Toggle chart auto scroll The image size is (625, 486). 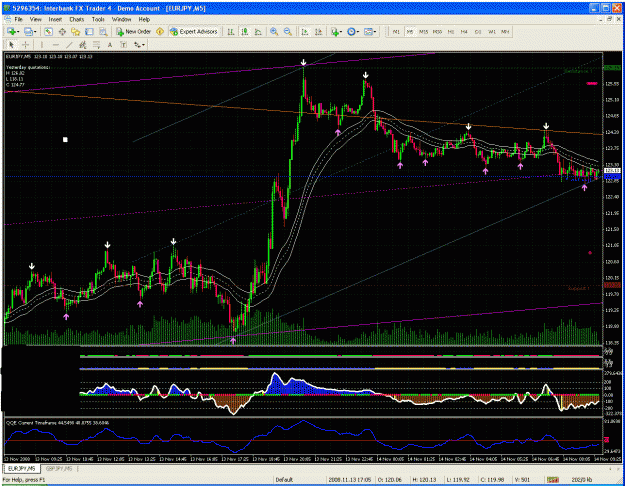(x=305, y=32)
